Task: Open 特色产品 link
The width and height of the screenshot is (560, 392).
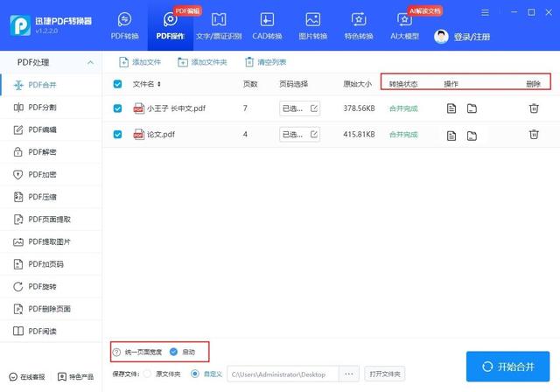Action: (76, 376)
